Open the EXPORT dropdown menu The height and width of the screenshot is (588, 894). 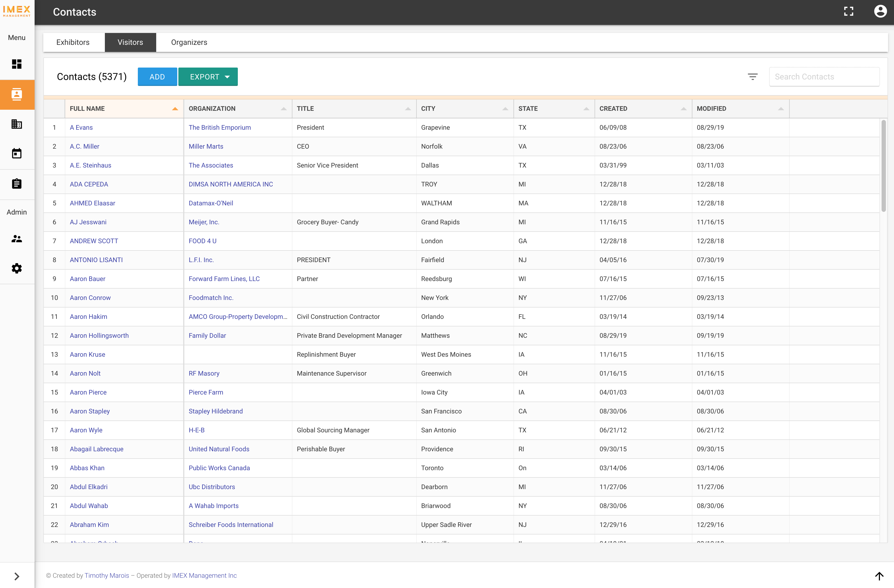tap(208, 76)
